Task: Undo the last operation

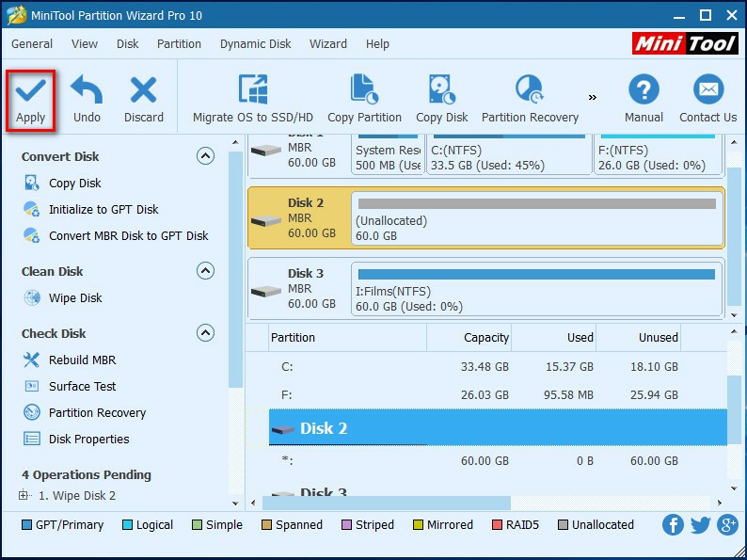Action: click(x=87, y=100)
